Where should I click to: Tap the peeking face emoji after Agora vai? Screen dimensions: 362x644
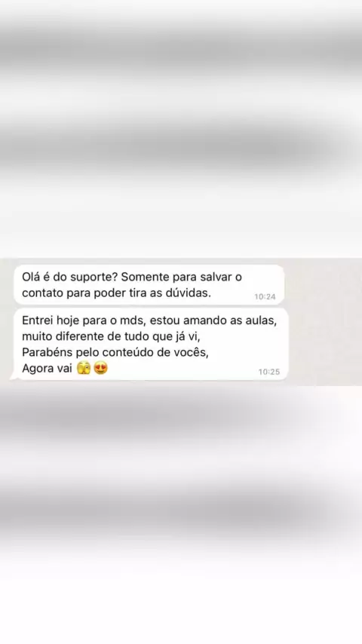(x=84, y=367)
